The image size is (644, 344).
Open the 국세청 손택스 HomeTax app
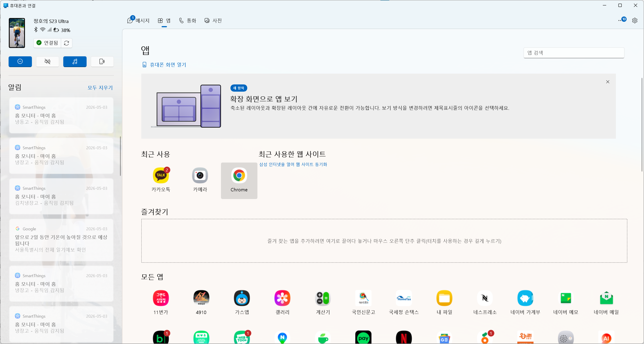point(404,303)
